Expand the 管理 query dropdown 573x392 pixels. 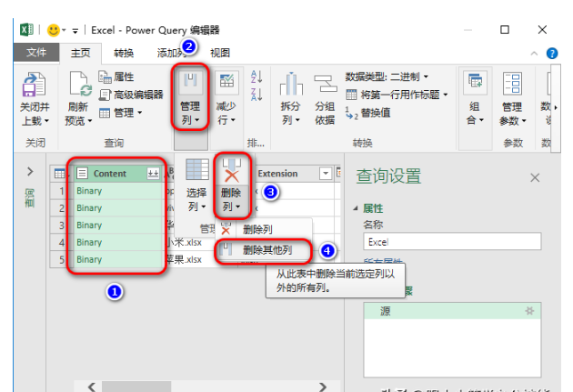(120, 113)
